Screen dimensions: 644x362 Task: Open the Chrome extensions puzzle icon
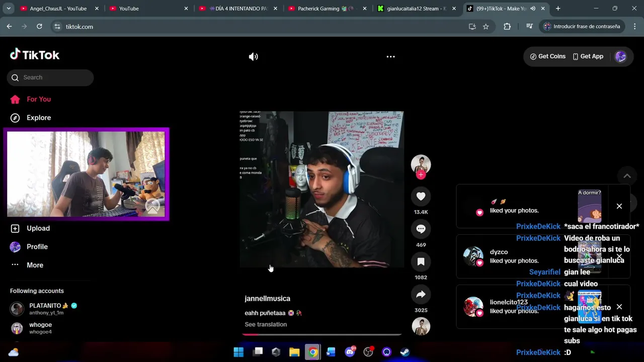pos(507,27)
